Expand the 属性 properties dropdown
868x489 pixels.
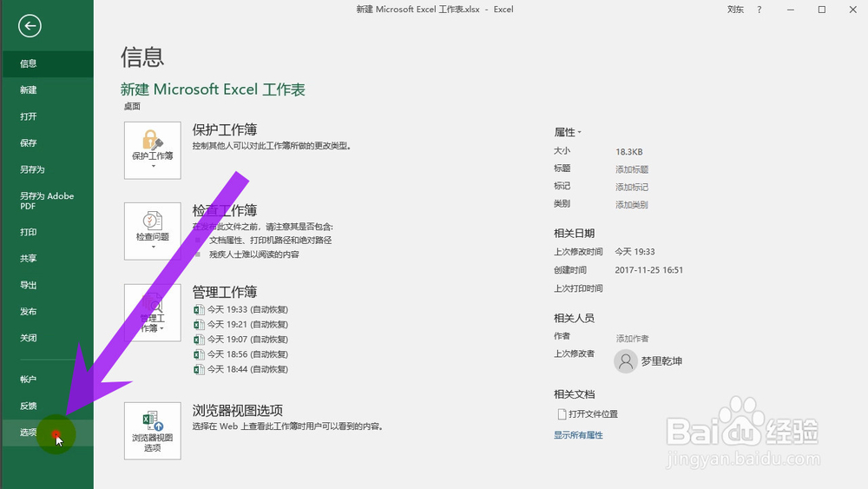(x=568, y=132)
